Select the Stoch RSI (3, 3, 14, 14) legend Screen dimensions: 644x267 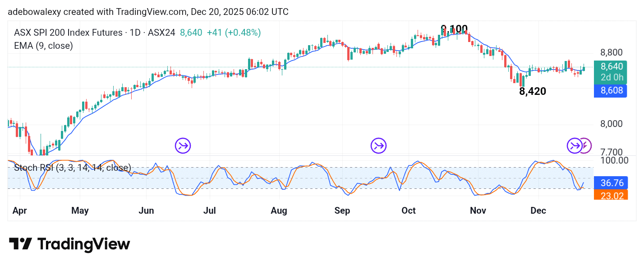coord(72,168)
